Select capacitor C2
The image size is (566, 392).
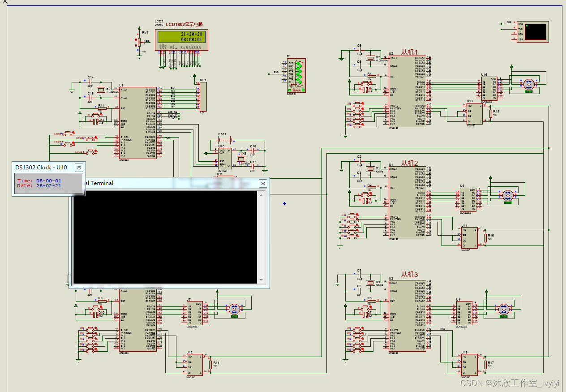pyautogui.click(x=359, y=162)
